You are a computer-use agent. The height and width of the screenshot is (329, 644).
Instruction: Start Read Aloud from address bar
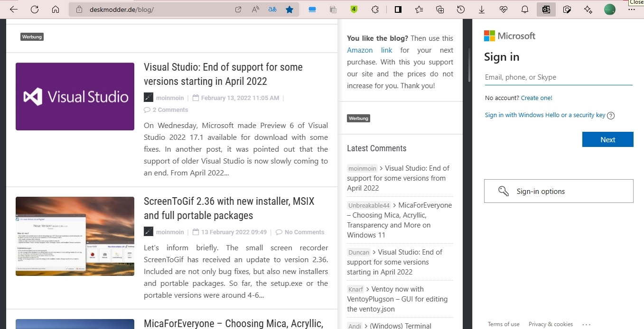tap(255, 9)
